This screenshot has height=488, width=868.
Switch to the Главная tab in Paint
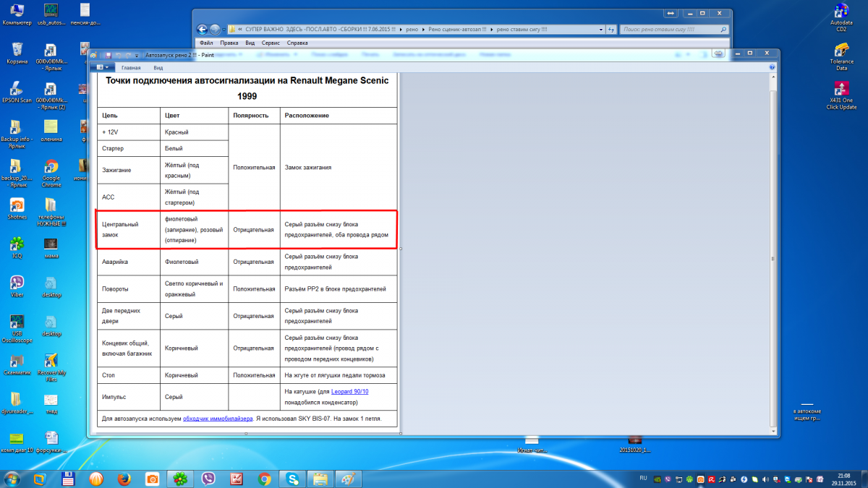[131, 67]
